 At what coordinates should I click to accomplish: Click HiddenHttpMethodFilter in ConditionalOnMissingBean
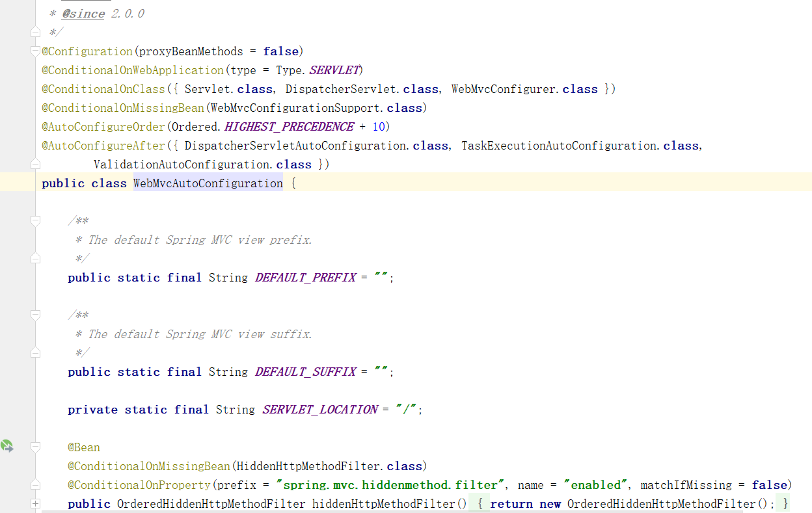[308, 466]
